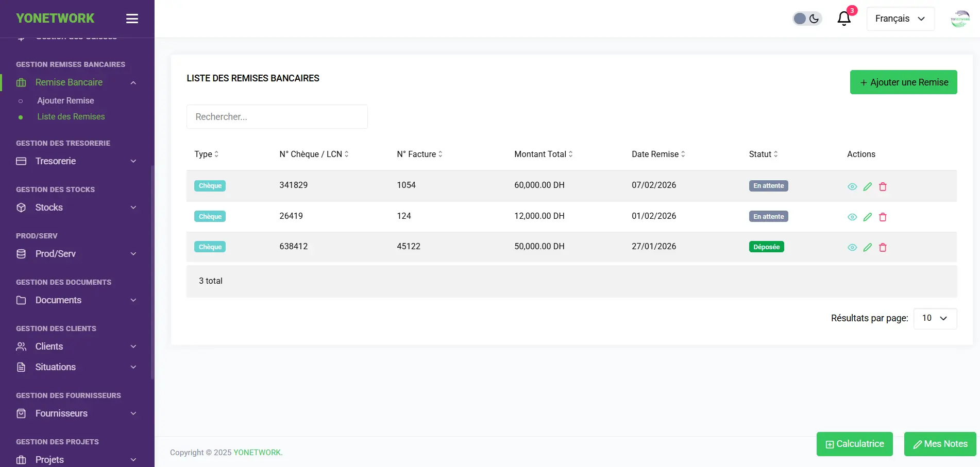This screenshot has width=980, height=467.
Task: Expand the Tresorerie sidebar section
Action: tap(76, 161)
